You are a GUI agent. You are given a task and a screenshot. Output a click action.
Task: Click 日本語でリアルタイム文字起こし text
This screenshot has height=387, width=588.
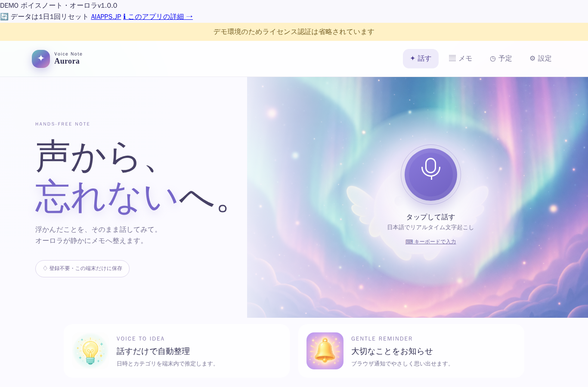point(430,227)
